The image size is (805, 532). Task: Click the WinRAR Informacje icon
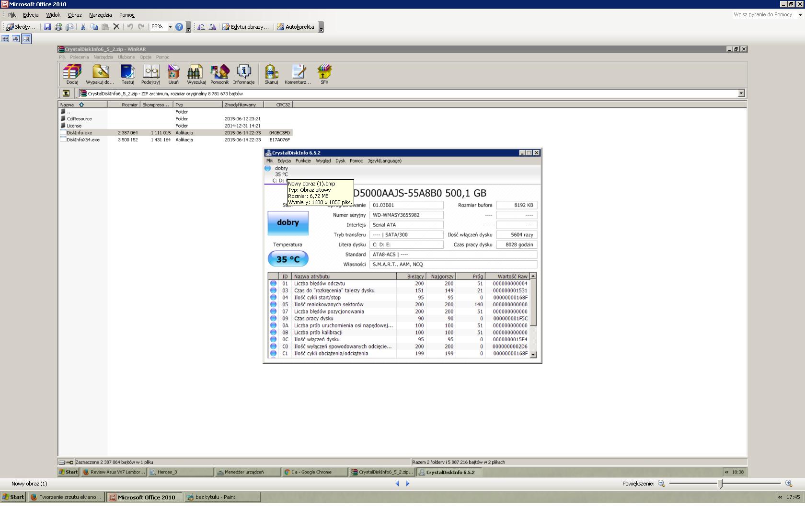tap(244, 74)
